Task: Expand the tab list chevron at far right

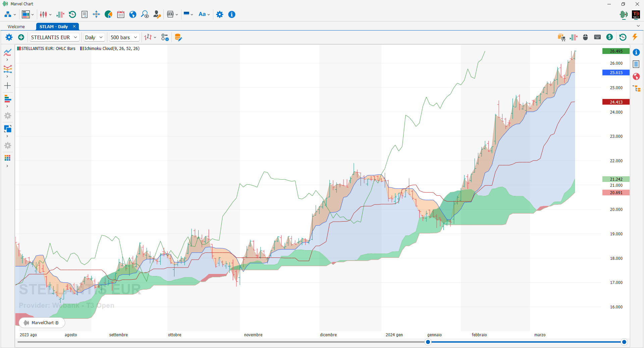Action: (x=638, y=26)
